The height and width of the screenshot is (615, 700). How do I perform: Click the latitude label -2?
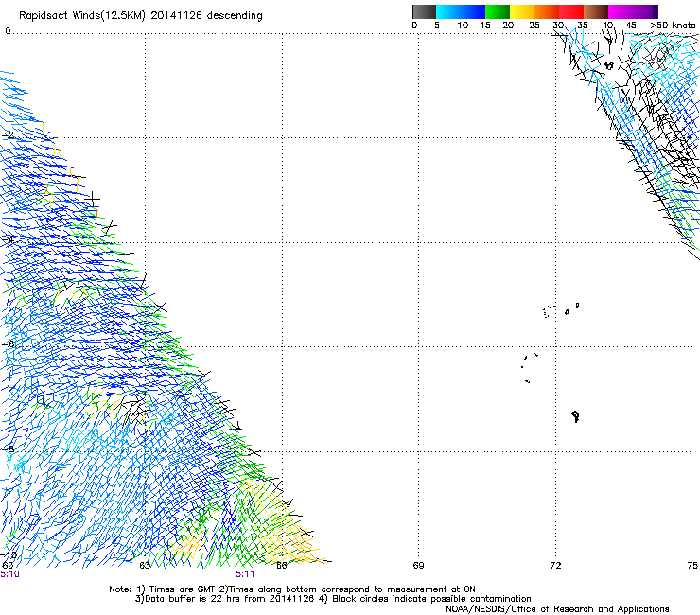[8, 135]
